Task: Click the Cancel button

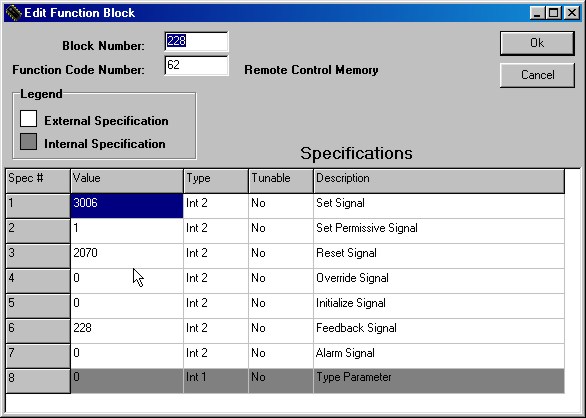Action: [537, 75]
